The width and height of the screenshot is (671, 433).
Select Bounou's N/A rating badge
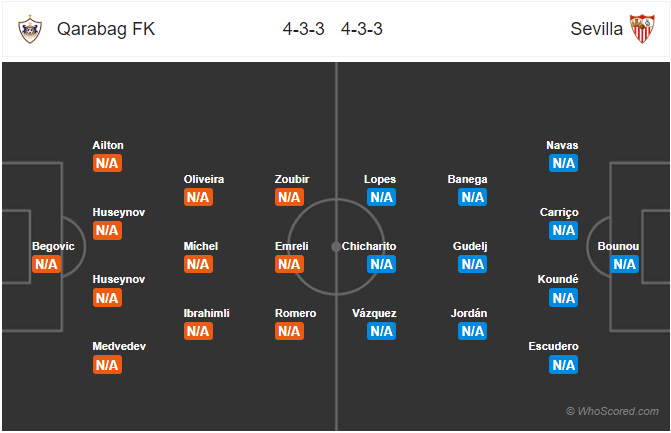click(625, 264)
